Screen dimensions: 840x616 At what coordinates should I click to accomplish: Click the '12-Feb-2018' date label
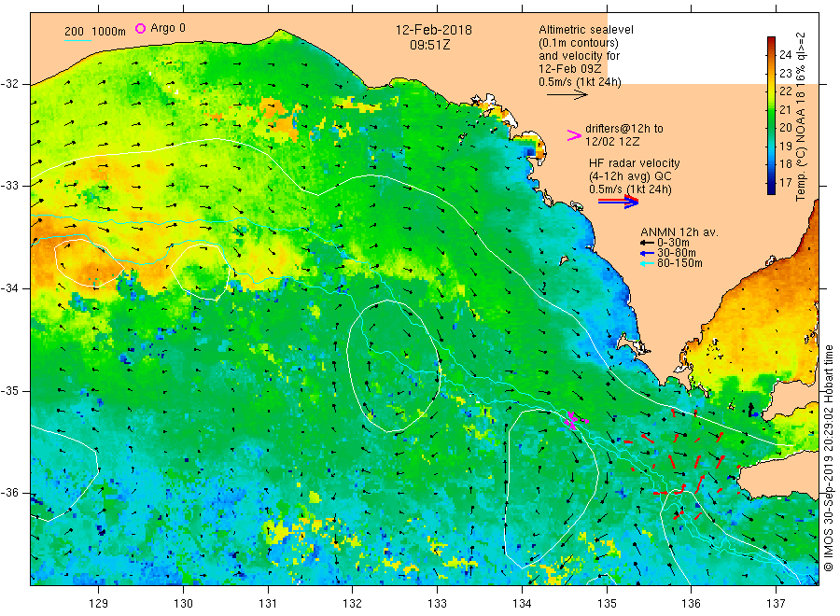click(433, 30)
